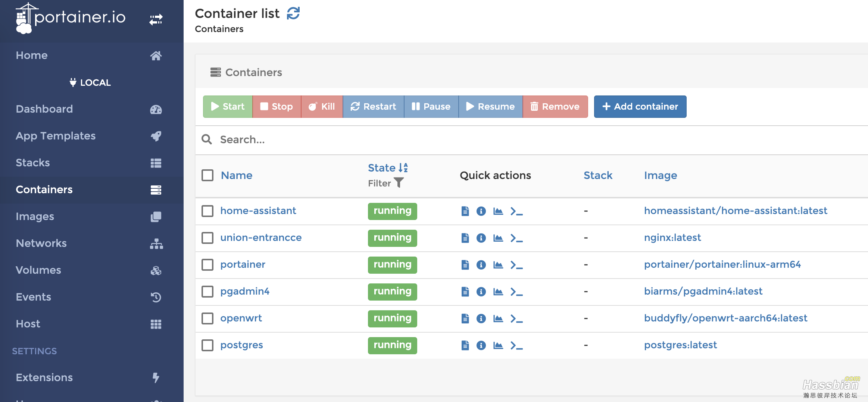Viewport: 868px width, 402px height.
Task: Sort the table by Name column
Action: pyautogui.click(x=237, y=175)
